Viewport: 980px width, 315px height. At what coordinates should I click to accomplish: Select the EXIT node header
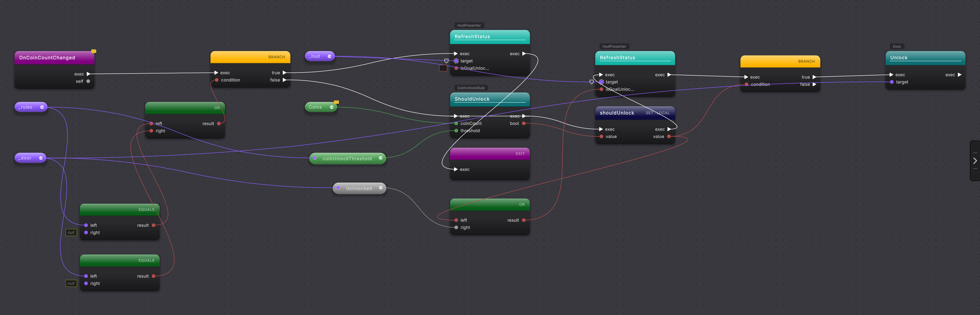(x=490, y=154)
